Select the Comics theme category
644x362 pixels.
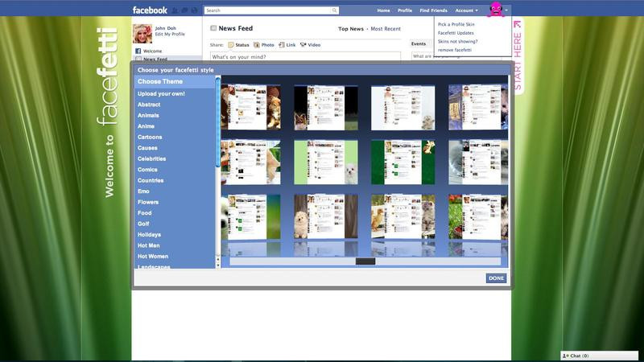click(147, 170)
